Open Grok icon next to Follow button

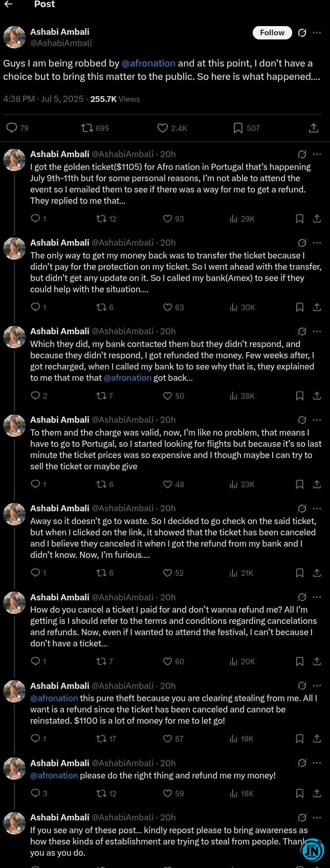click(x=302, y=33)
